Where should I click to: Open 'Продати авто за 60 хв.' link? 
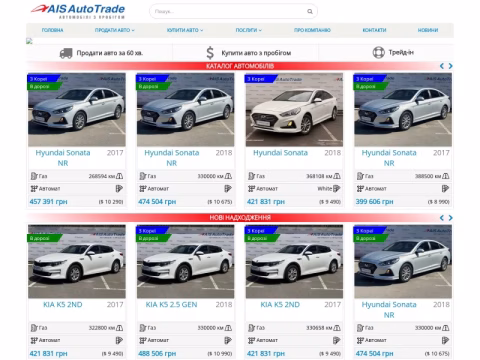pos(110,53)
